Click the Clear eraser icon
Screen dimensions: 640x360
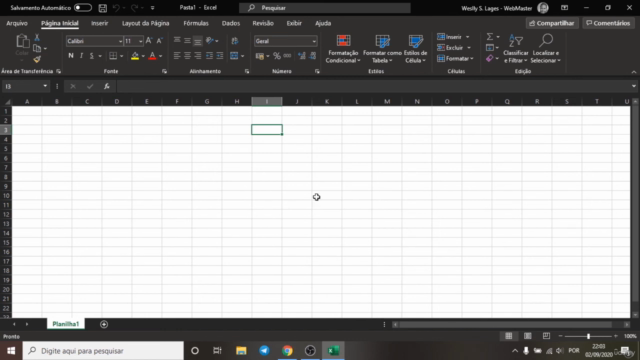tap(490, 59)
